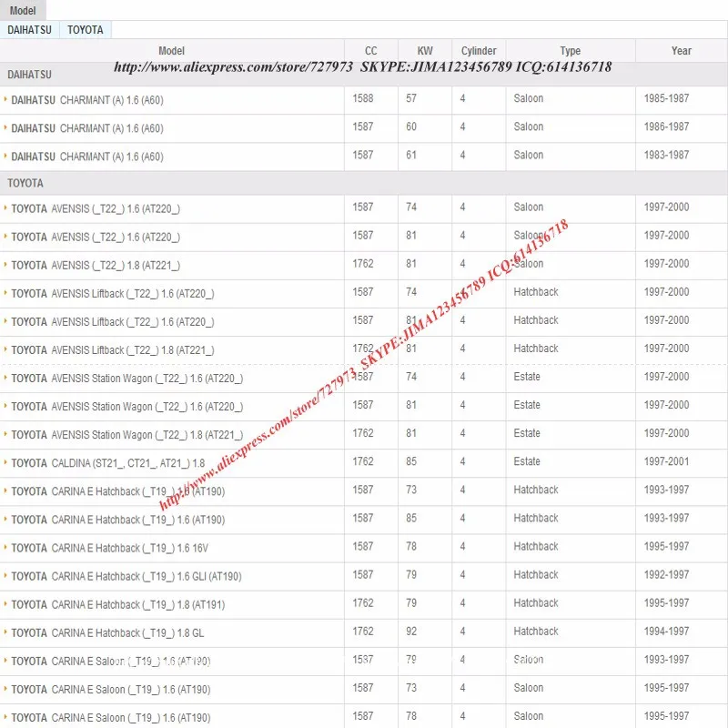Expand arrow for AVENSIS (_T22_) 1.8 (AT221_) row
The width and height of the screenshot is (728, 728).
(x=5, y=265)
